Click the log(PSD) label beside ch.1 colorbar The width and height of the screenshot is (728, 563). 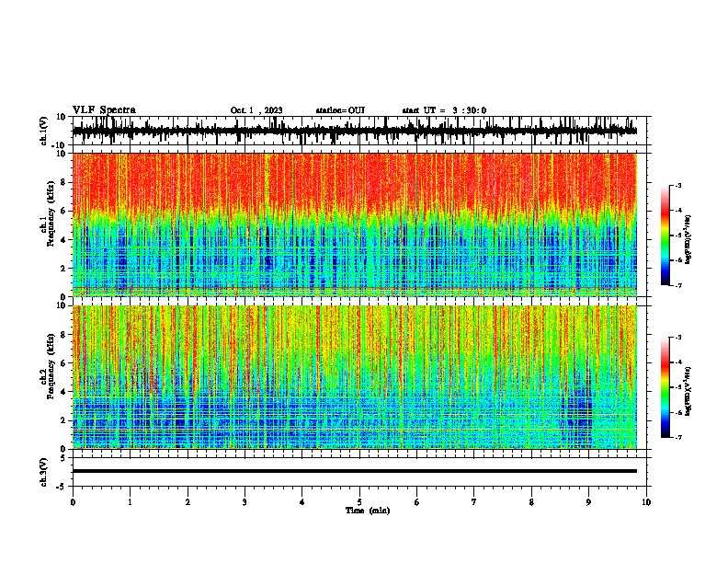click(688, 239)
